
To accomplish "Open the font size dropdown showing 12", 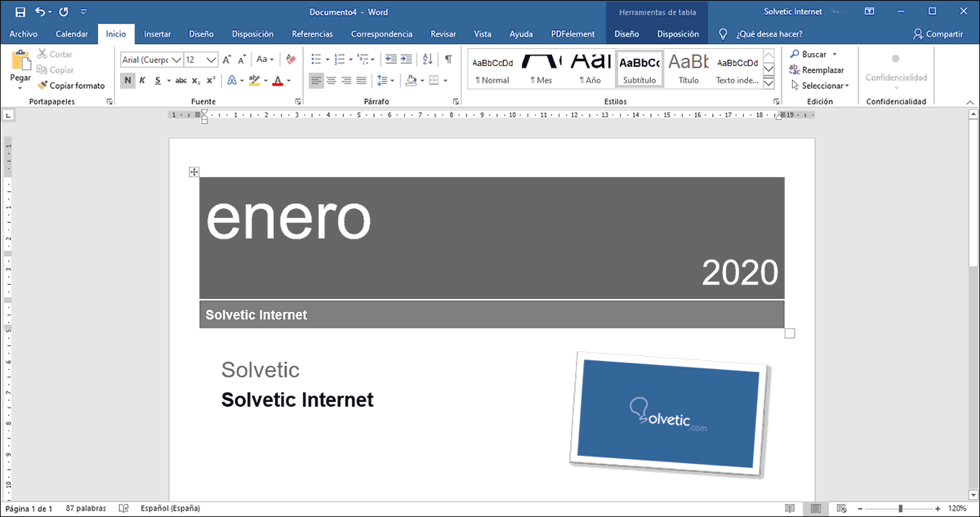I will 212,60.
